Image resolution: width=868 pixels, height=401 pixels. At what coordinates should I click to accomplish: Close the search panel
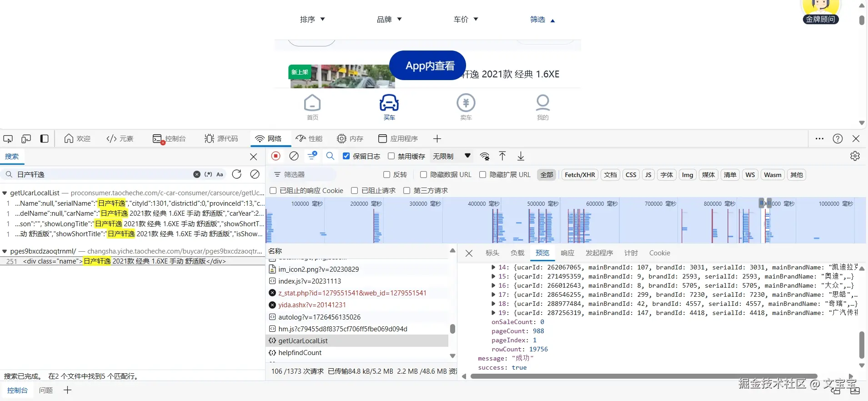click(x=254, y=157)
